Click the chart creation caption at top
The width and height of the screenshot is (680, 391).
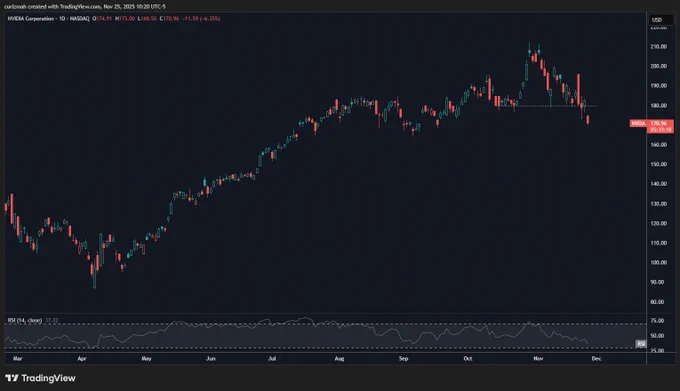pyautogui.click(x=85, y=7)
